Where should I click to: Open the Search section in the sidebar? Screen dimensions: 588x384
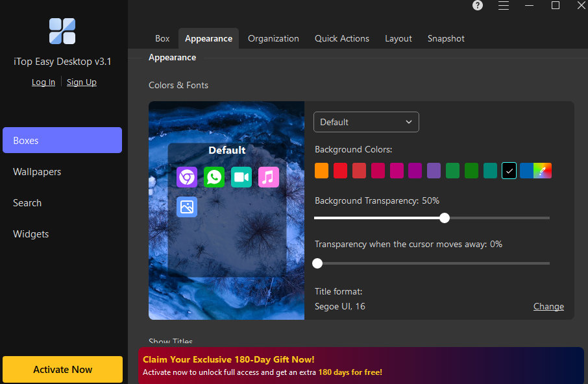click(27, 202)
